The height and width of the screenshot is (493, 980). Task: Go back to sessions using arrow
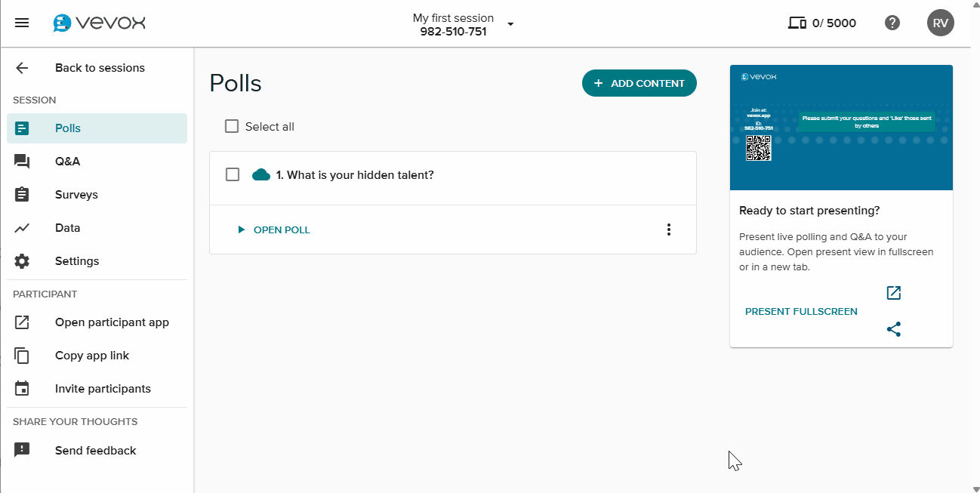22,68
